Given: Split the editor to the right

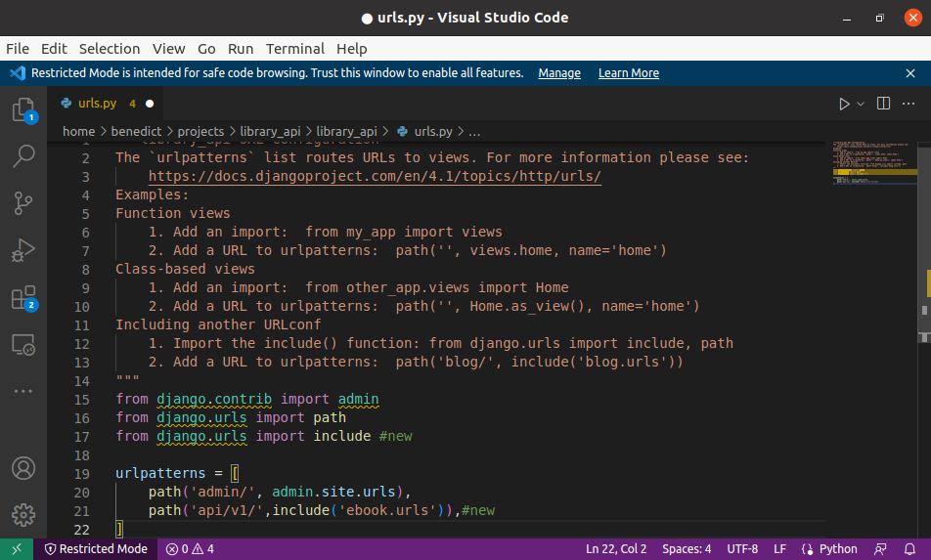Looking at the screenshot, I should (883, 104).
